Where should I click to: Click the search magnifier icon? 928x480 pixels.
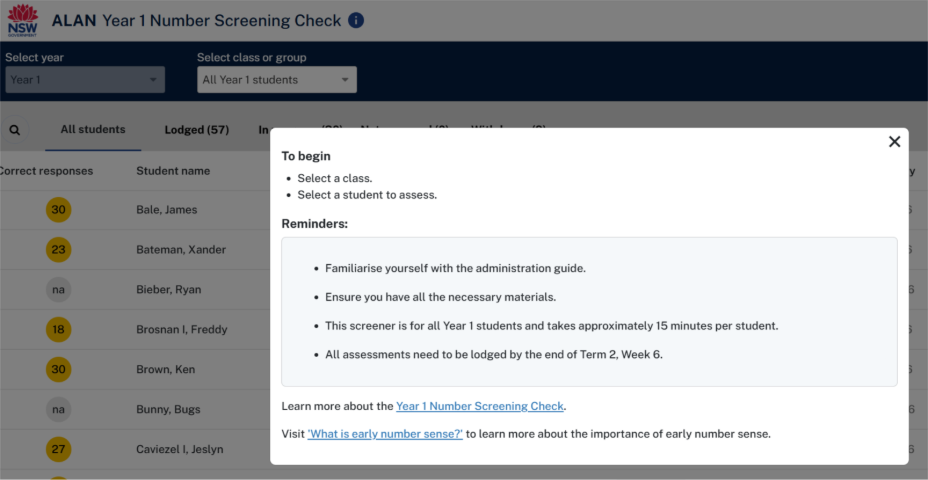[15, 130]
